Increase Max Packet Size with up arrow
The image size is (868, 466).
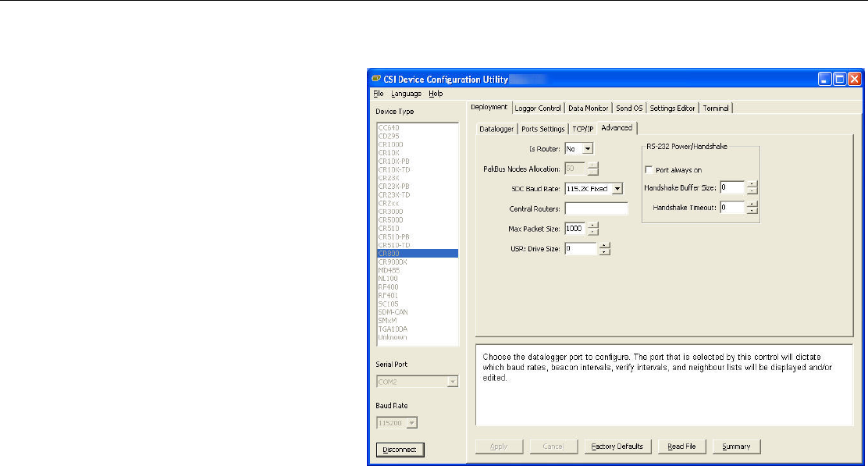[593, 226]
